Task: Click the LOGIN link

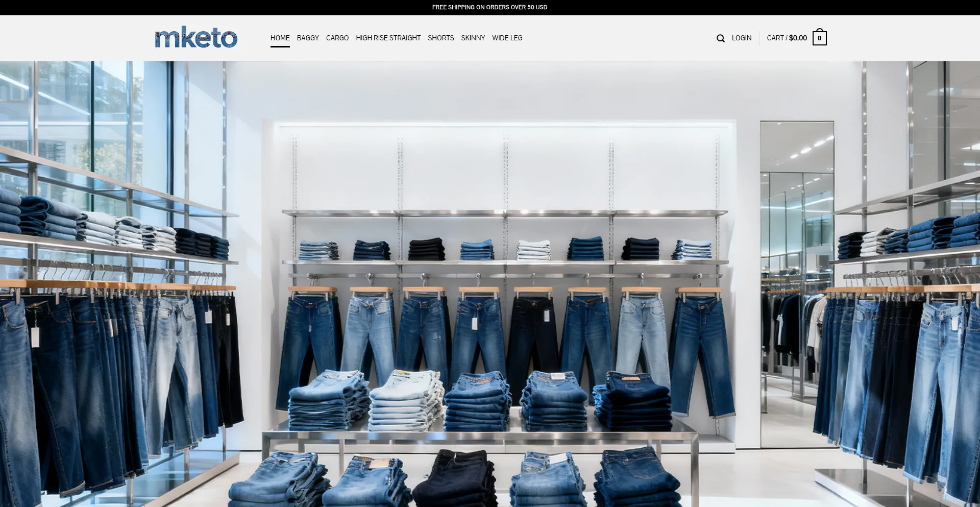Action: [741, 38]
